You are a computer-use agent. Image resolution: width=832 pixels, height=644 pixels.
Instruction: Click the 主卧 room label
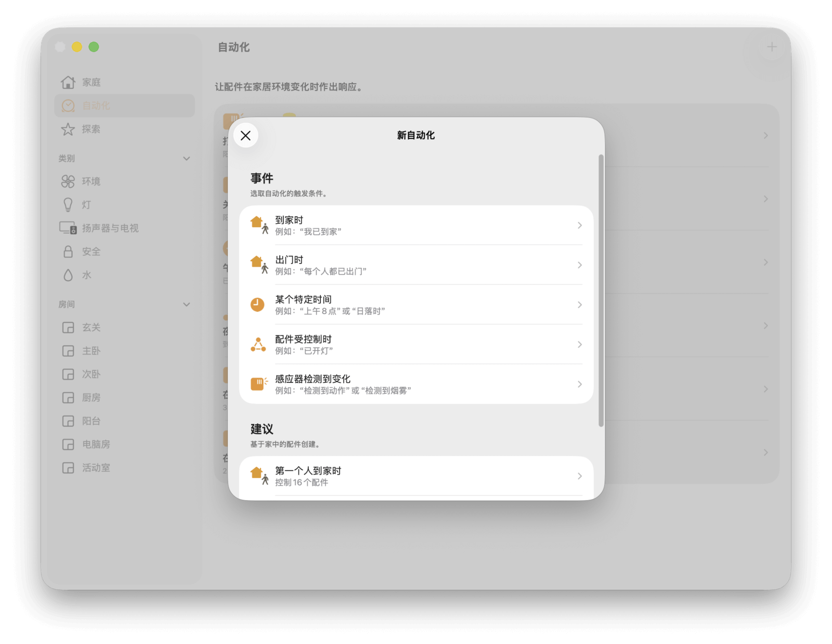(91, 351)
